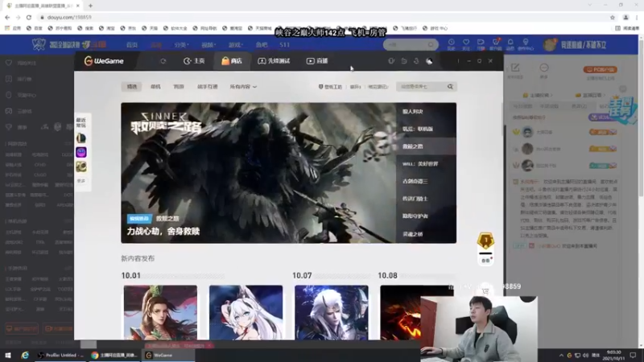
Task: Click the store search magnifier icon
Action: pos(450,87)
